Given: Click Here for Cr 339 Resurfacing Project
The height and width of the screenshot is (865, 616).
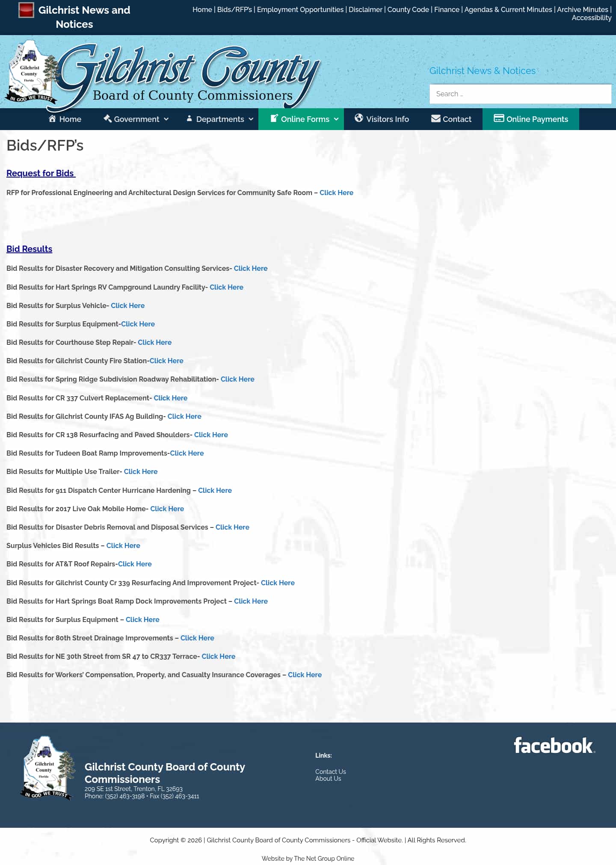Looking at the screenshot, I should click(x=278, y=583).
